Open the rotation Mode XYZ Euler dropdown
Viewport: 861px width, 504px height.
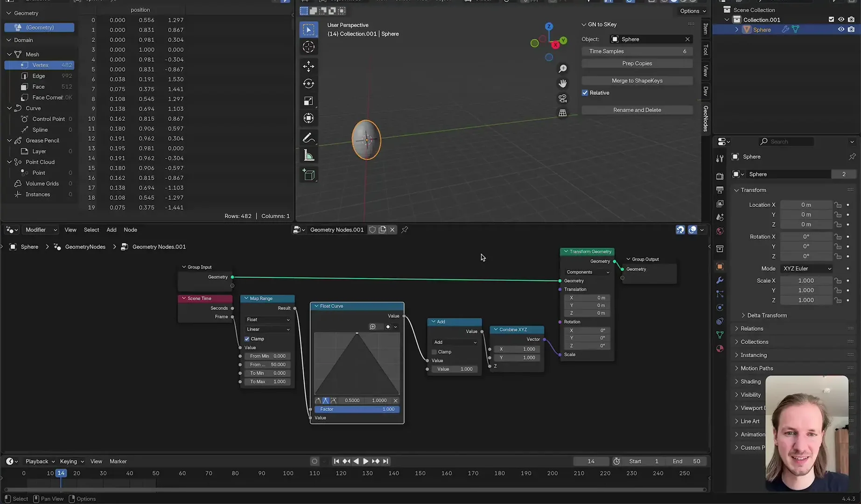[806, 268]
